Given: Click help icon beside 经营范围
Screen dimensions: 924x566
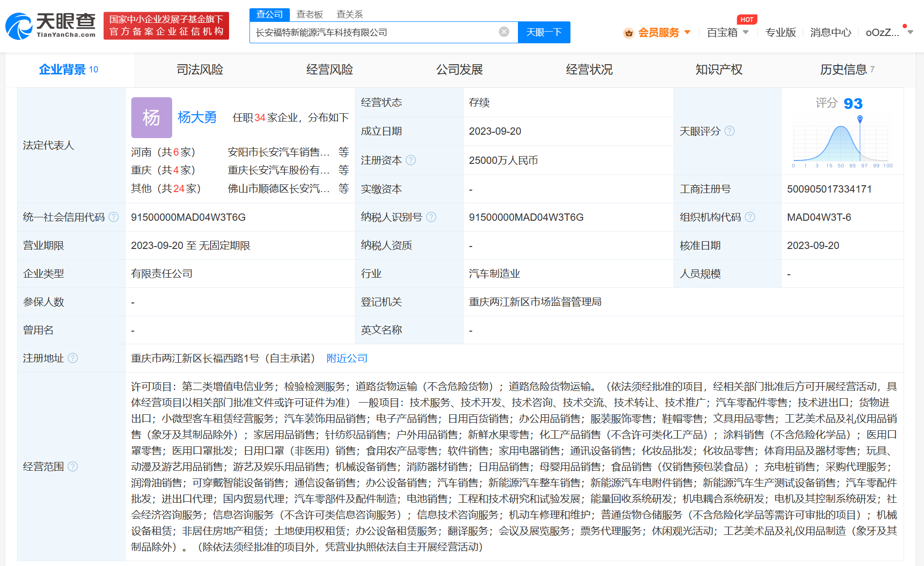Looking at the screenshot, I should click(x=73, y=466).
